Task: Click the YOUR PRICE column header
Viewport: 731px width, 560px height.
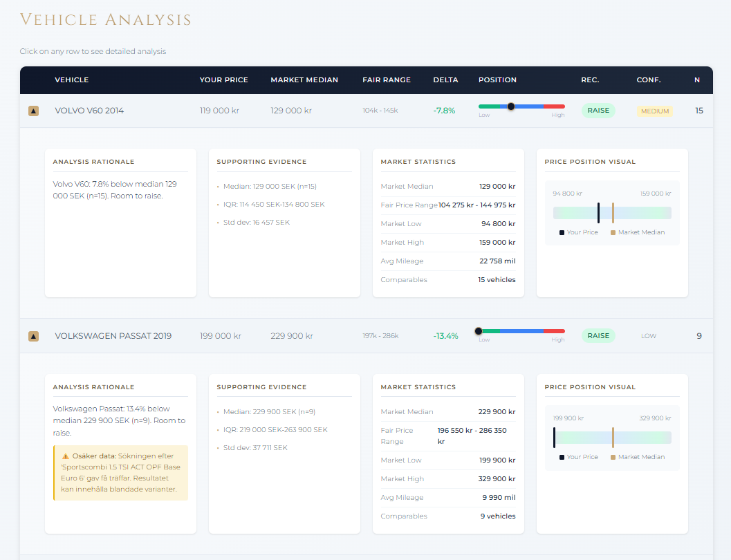Action: (223, 80)
